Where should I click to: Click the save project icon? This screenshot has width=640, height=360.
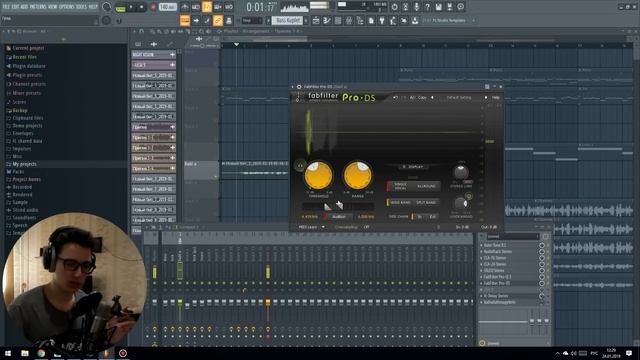pyautogui.click(x=438, y=7)
